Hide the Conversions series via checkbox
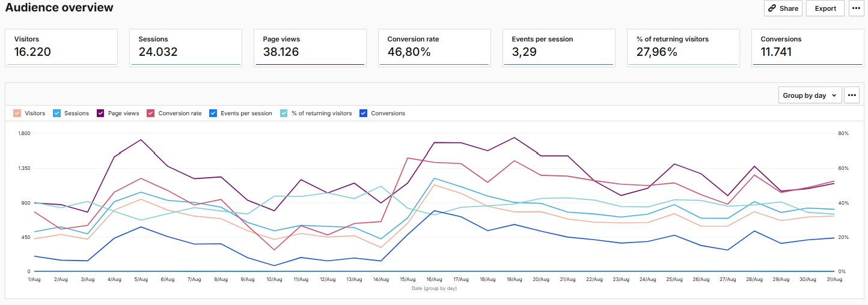 click(363, 113)
